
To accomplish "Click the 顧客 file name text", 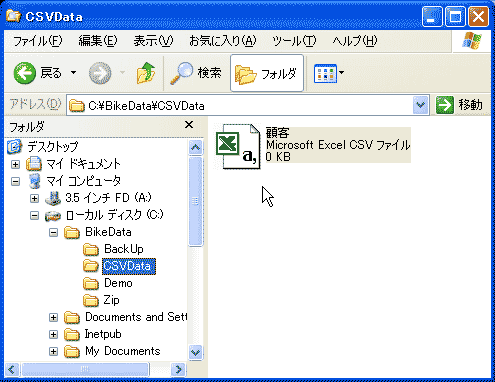I will 277,133.
